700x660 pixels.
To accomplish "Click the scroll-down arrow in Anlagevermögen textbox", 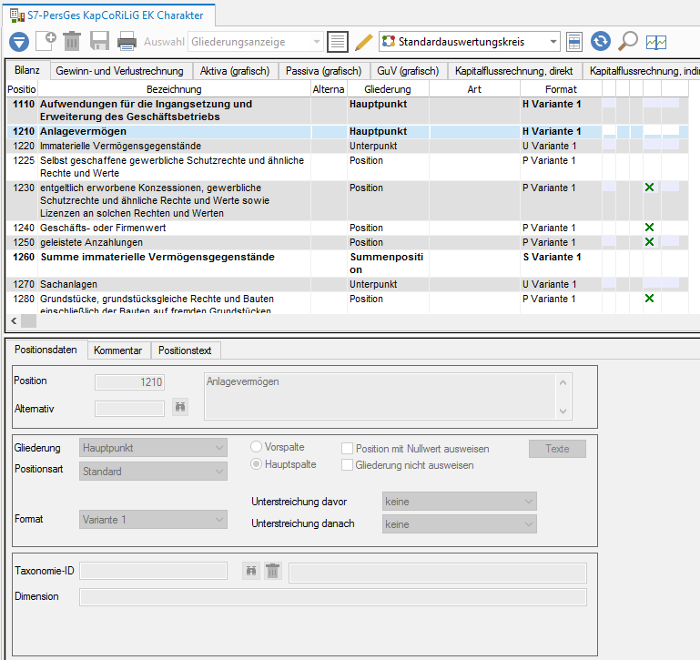I will coord(563,411).
